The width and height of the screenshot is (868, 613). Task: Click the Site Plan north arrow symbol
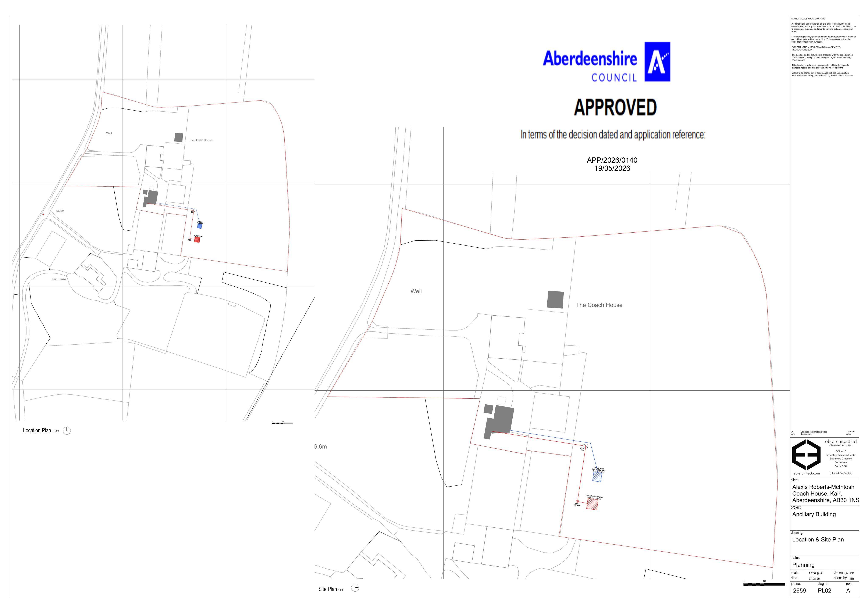click(x=355, y=588)
